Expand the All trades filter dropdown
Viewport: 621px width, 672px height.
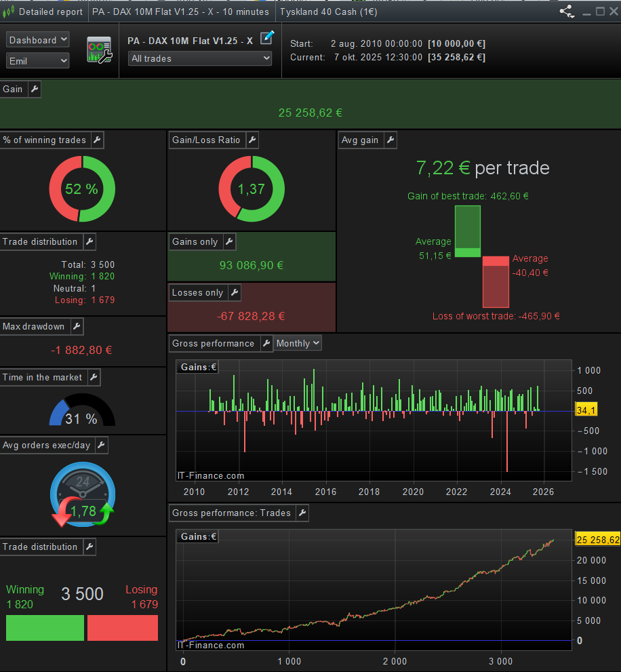coord(200,58)
